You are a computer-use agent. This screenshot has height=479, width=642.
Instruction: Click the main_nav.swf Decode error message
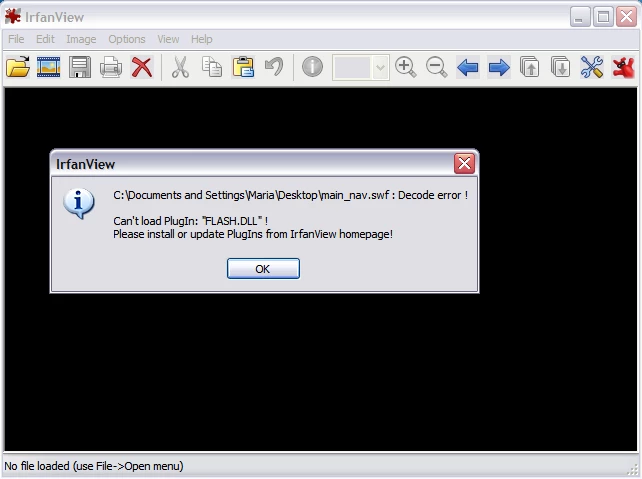point(291,195)
